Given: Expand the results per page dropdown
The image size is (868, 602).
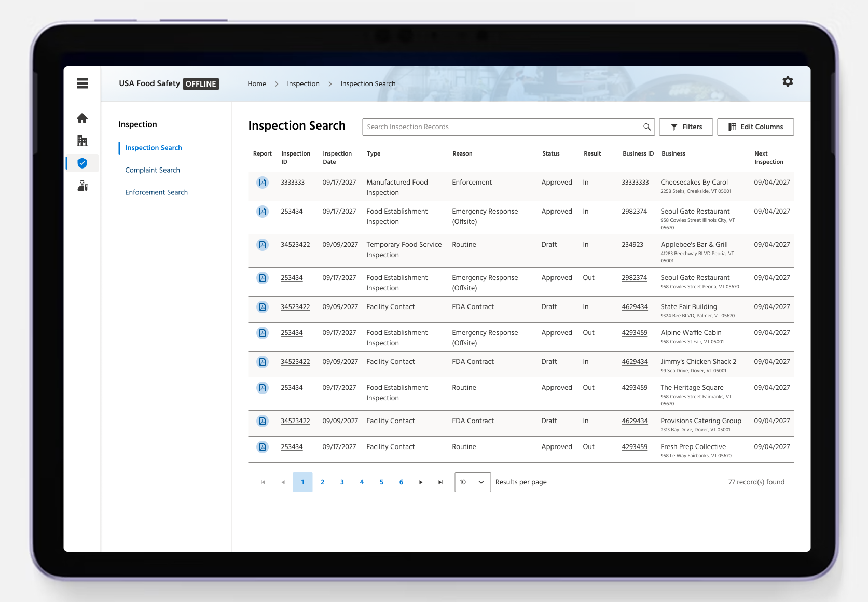Looking at the screenshot, I should pos(473,482).
